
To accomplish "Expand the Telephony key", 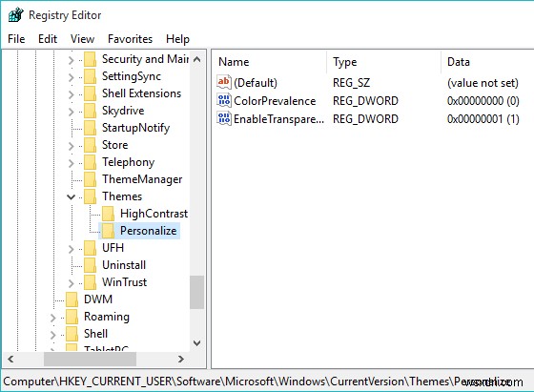I will (x=71, y=163).
